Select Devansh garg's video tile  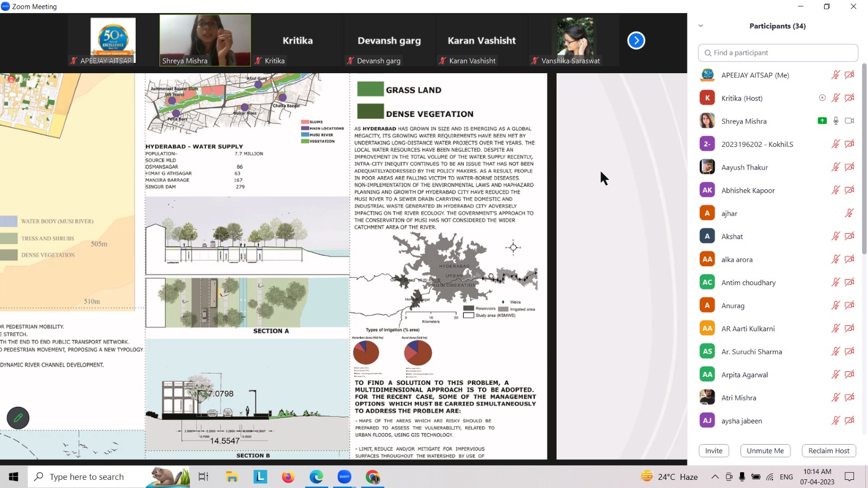(390, 40)
